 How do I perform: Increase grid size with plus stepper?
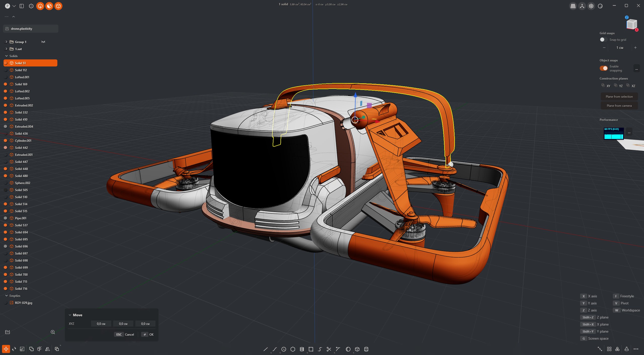click(635, 48)
